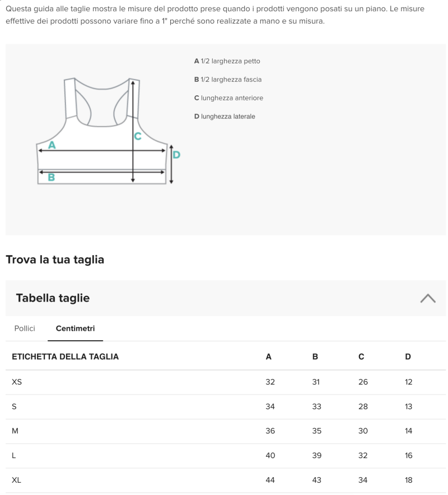Click the teal B label on bra diagram
Image resolution: width=448 pixels, height=495 pixels.
[x=51, y=177]
